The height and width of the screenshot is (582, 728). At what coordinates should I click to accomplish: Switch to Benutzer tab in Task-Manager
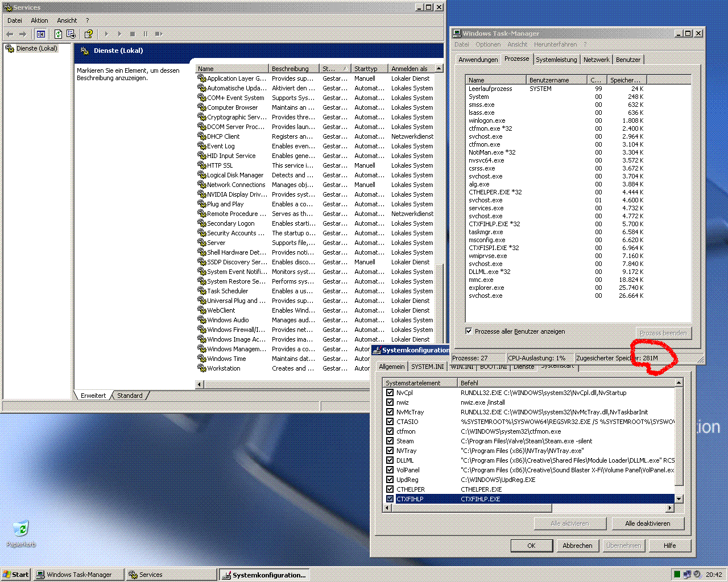tap(628, 60)
